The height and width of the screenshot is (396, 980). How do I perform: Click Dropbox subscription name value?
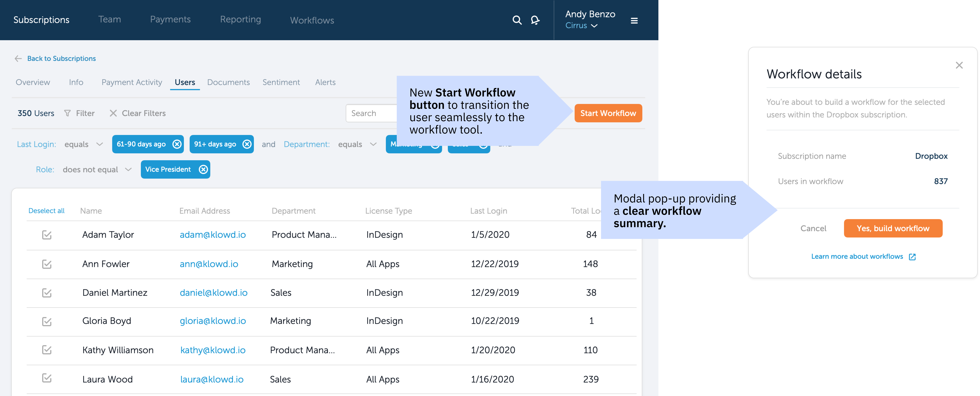pyautogui.click(x=931, y=156)
